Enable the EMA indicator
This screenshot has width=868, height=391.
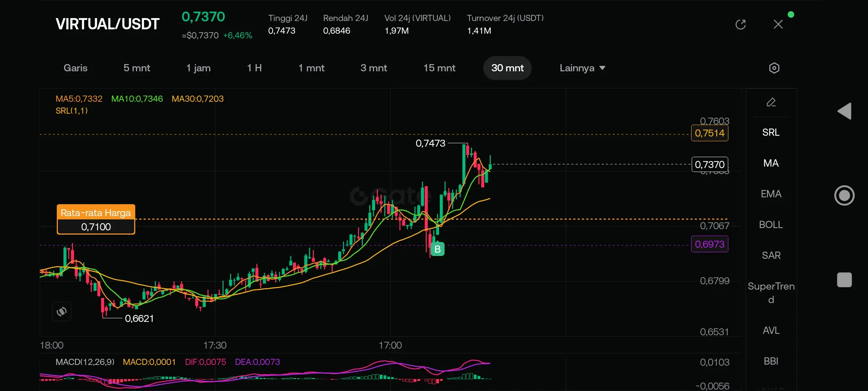[771, 194]
